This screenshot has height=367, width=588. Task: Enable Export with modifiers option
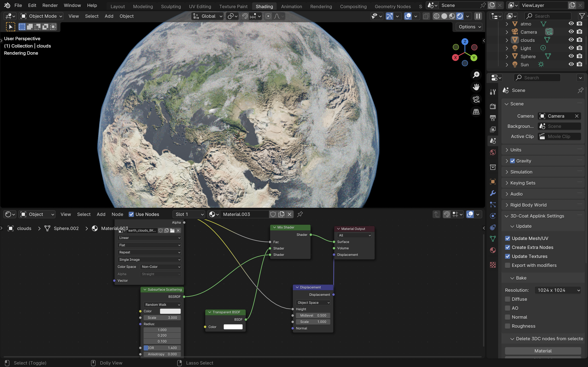(x=508, y=265)
